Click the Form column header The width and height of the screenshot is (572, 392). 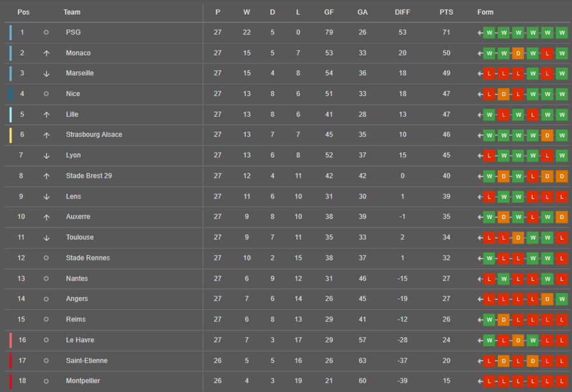coord(485,12)
